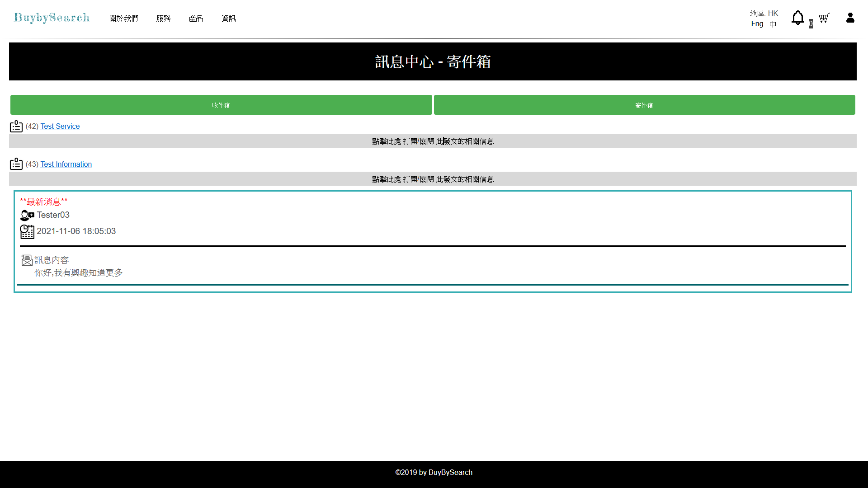Open the 產品 menu
Image resolution: width=868 pixels, height=488 pixels.
[x=196, y=19]
